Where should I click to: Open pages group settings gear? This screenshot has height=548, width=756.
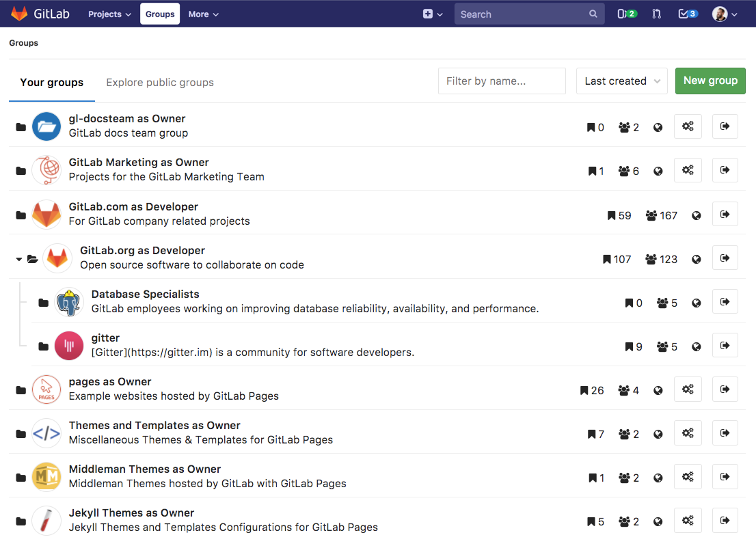688,389
